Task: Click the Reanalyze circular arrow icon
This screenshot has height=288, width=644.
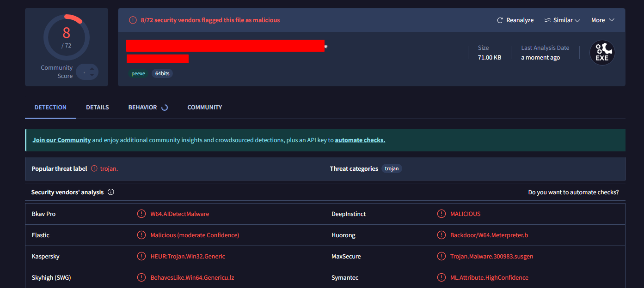Action: [500, 20]
